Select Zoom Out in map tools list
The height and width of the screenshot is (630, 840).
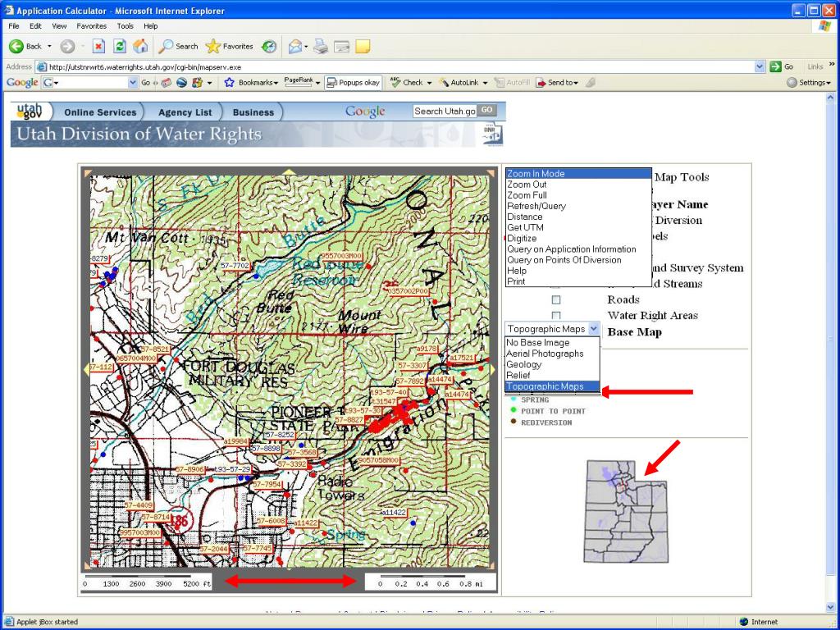pyautogui.click(x=527, y=185)
